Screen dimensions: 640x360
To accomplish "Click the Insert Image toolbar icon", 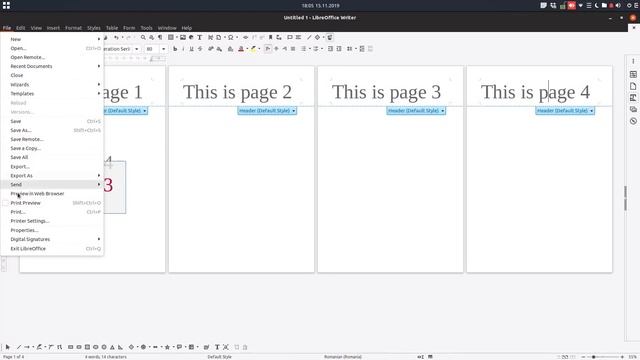I will pos(183,37).
